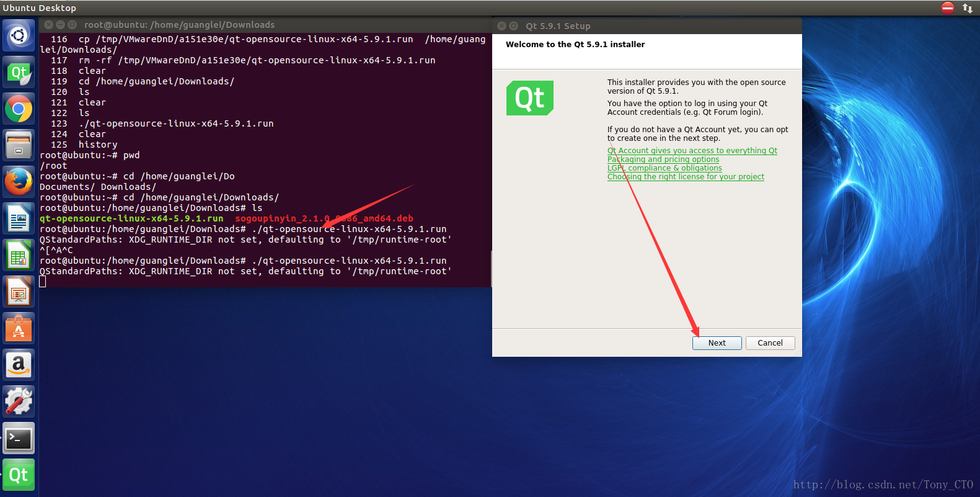Viewport: 980px width, 497px height.
Task: Open 'Qt Account gives you access to everything Qt' link
Action: (692, 151)
